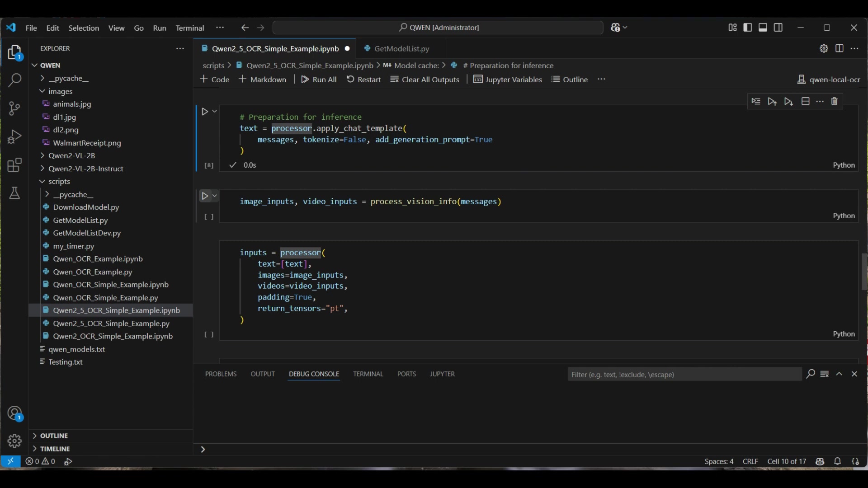Open notifications bell in status bar
The image size is (868, 488).
(x=837, y=461)
